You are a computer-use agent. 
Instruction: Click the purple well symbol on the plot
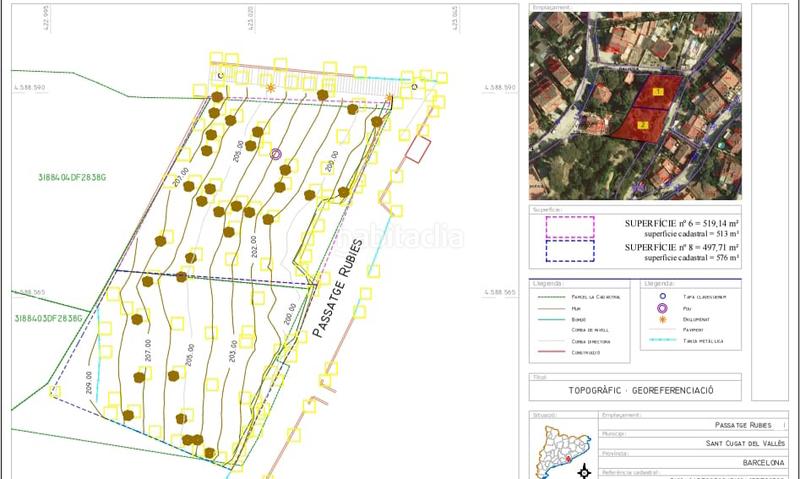tap(276, 154)
